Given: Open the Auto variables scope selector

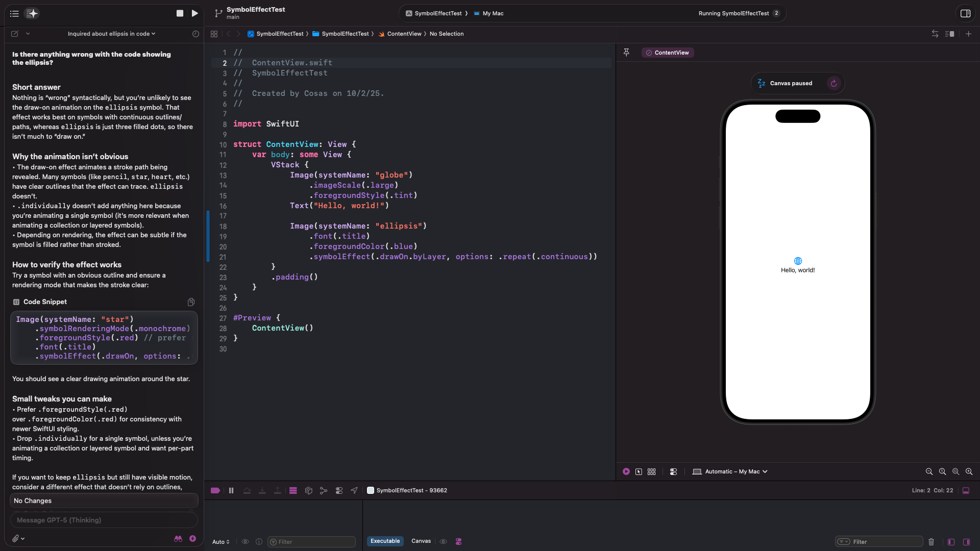Looking at the screenshot, I should pos(220,542).
